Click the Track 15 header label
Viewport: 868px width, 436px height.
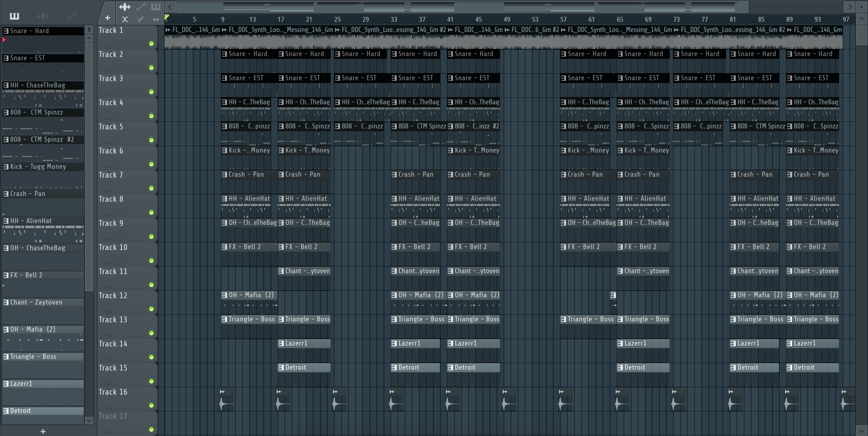113,368
